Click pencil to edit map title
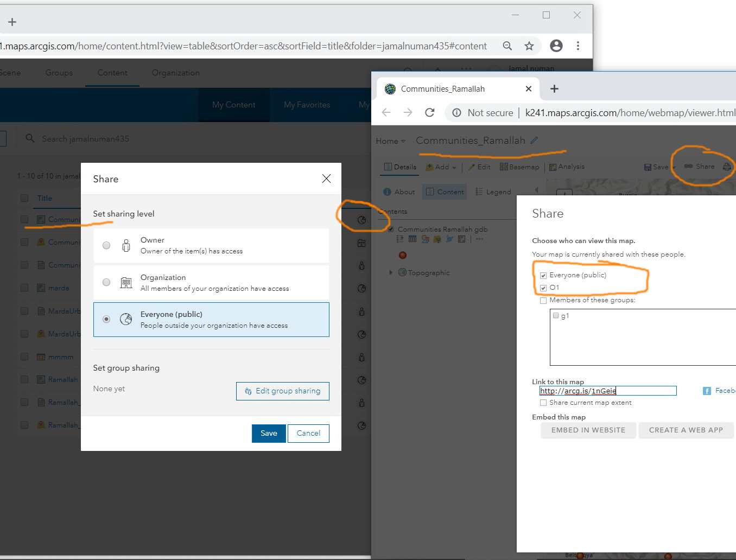This screenshot has height=560, width=736. (534, 140)
